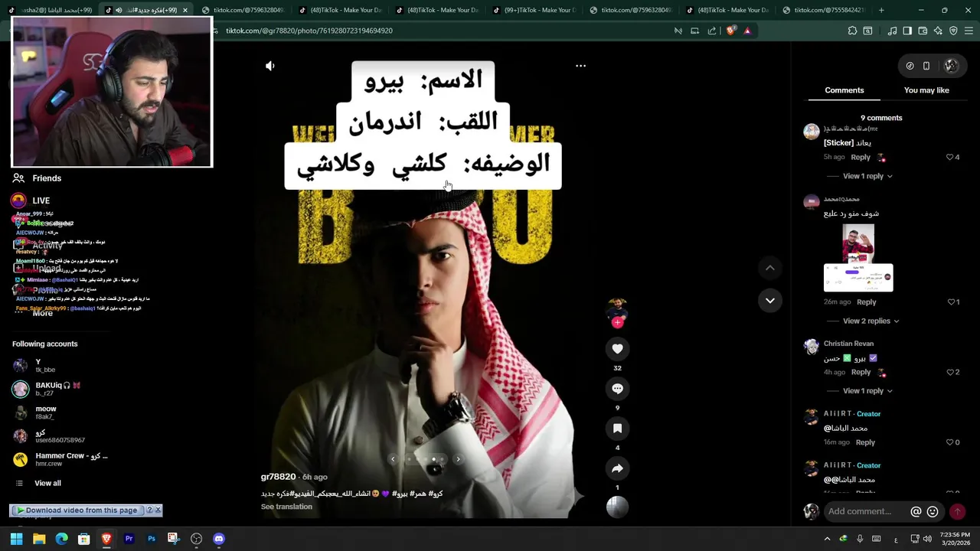Go to the next post with down arrow
The height and width of the screenshot is (551, 980).
point(770,301)
